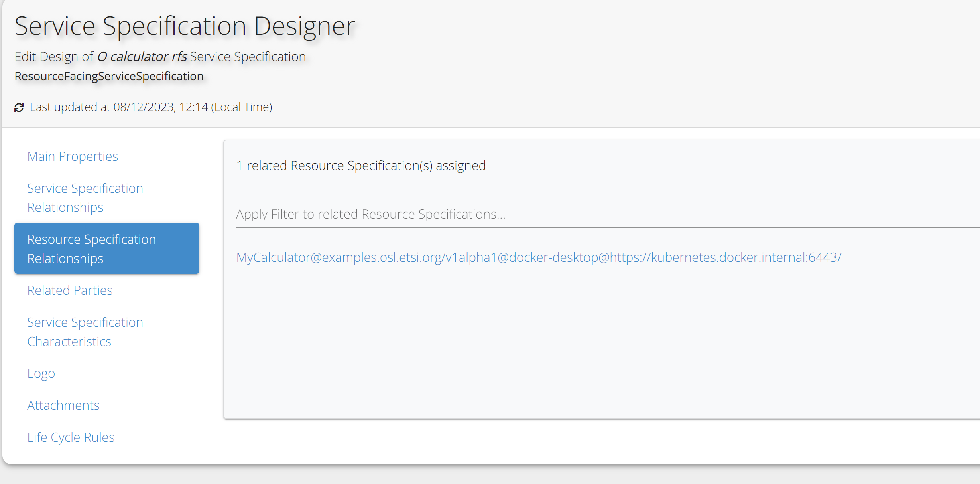This screenshot has width=980, height=484.
Task: Click the ResourceFacingServiceSpecification type label
Action: 109,76
